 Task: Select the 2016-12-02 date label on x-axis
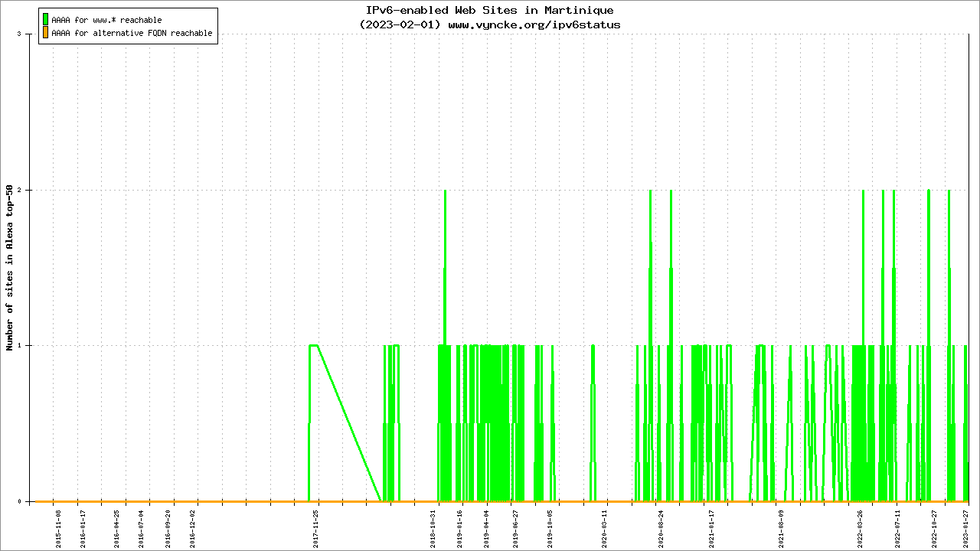click(x=193, y=528)
